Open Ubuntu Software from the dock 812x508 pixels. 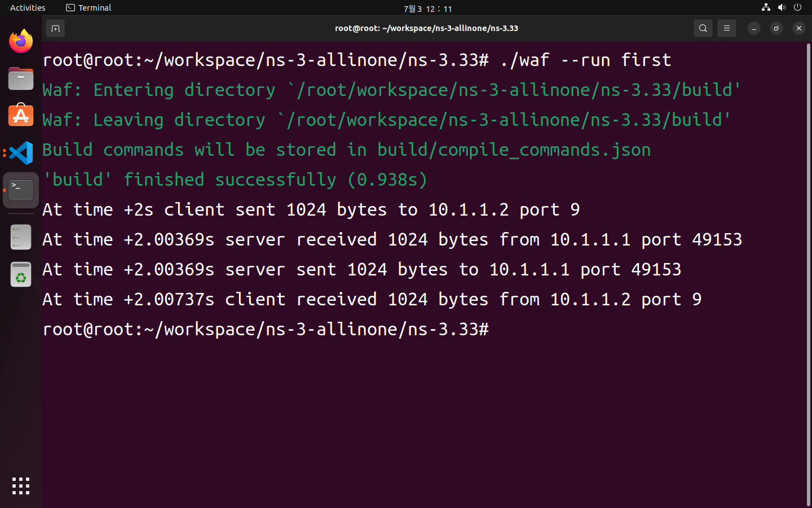click(x=21, y=116)
